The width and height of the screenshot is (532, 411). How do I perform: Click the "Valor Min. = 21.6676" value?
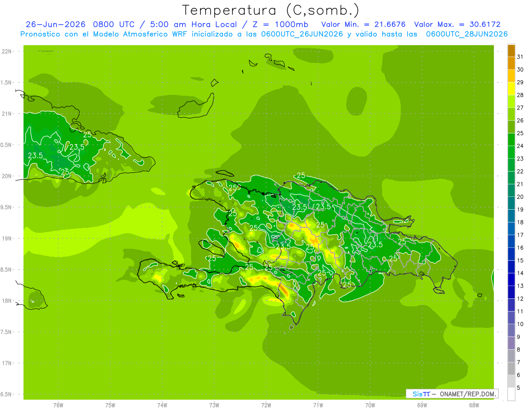point(363,24)
